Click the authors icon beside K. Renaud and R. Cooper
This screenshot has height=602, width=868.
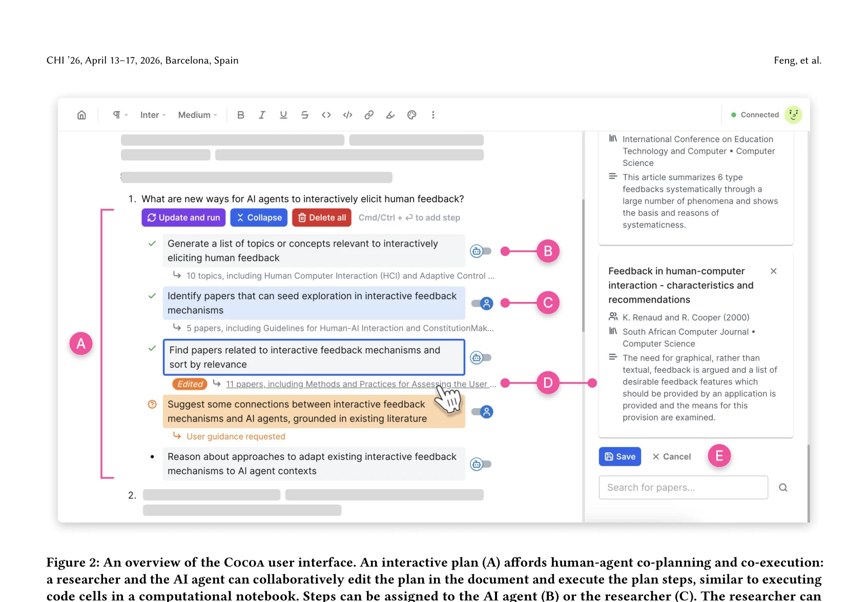[613, 317]
